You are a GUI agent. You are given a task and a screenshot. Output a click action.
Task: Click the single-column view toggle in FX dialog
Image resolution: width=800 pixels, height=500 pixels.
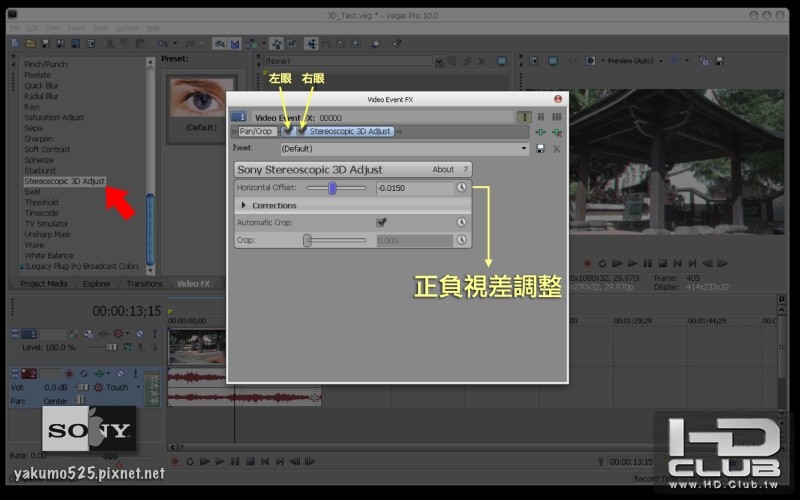pos(524,117)
